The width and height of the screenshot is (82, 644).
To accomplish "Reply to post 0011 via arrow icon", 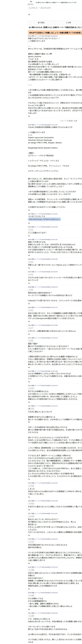I will (x=29, y=368).
